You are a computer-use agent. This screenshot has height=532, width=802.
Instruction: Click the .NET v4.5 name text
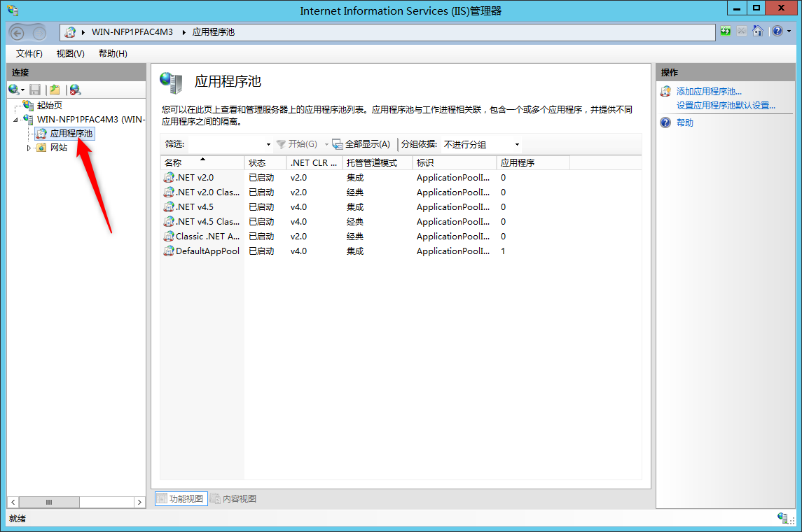pyautogui.click(x=195, y=207)
